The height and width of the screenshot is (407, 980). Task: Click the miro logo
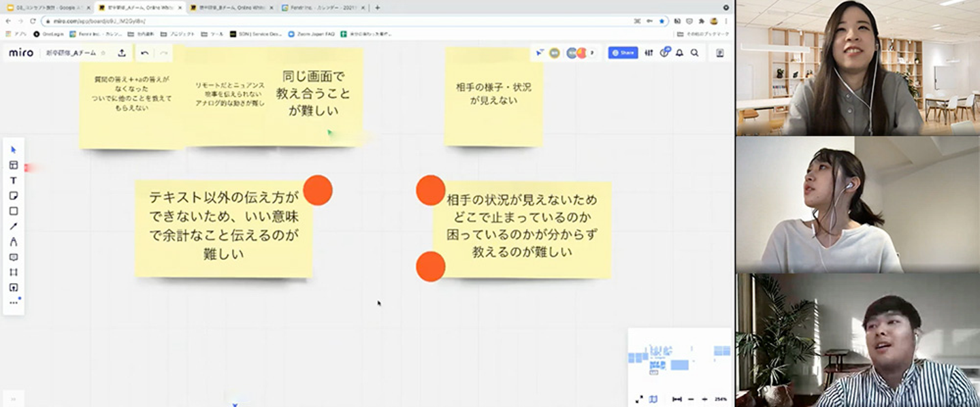click(21, 52)
